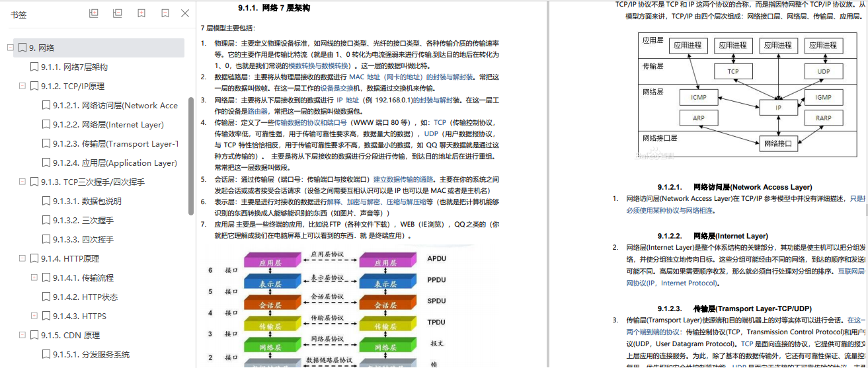Viewport: 868px width, 368px height.
Task: Click the ARP box in diagram
Action: coord(699,119)
